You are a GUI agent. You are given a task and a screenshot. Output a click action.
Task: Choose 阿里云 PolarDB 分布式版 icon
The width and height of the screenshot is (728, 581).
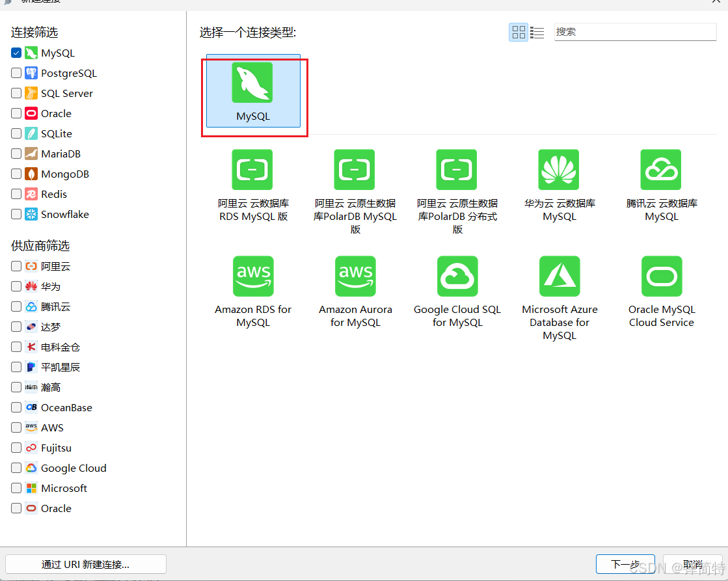(x=457, y=170)
